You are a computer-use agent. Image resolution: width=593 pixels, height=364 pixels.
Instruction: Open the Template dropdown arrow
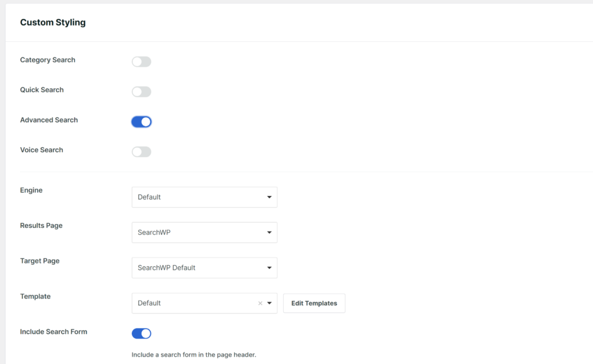269,303
